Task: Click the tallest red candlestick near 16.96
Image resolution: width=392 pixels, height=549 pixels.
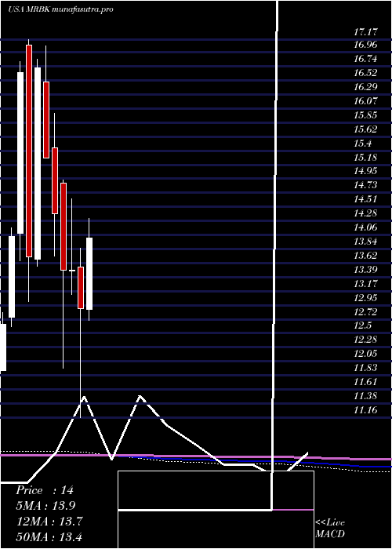Action: click(x=29, y=151)
